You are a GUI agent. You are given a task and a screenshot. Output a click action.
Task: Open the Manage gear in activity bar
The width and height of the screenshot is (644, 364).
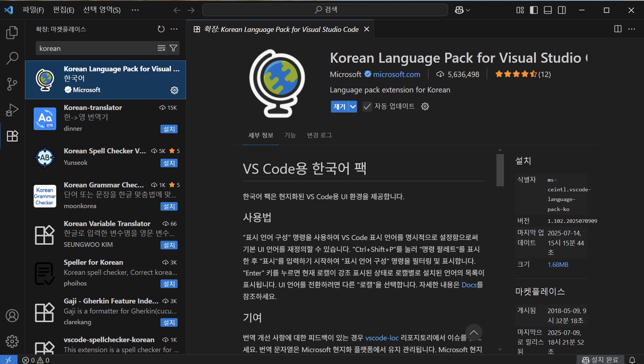12,341
